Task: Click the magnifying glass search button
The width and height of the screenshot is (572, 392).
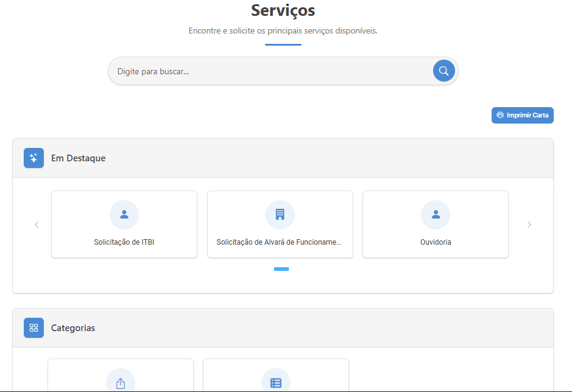Action: click(x=444, y=71)
